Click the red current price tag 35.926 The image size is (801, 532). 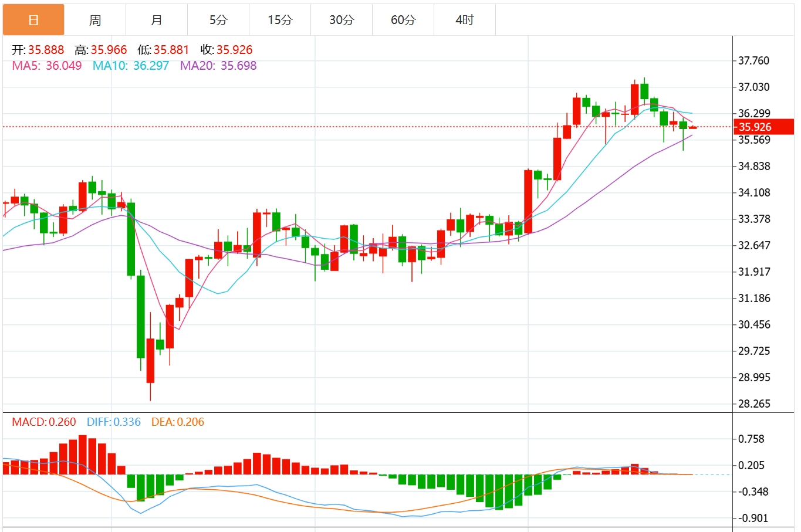tap(763, 127)
